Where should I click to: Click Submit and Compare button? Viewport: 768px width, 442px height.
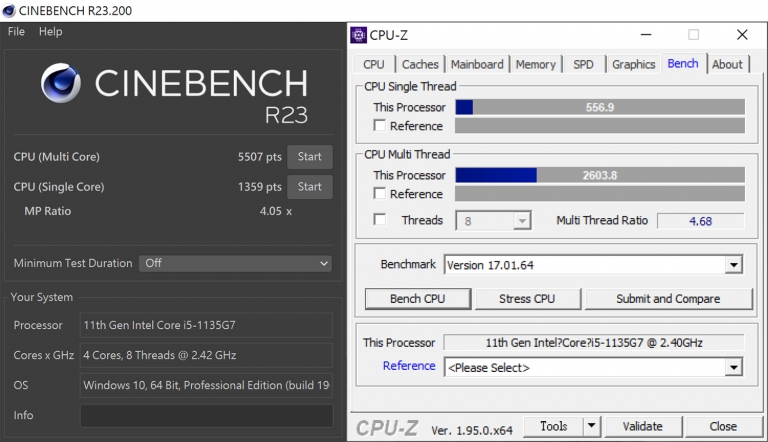point(669,299)
